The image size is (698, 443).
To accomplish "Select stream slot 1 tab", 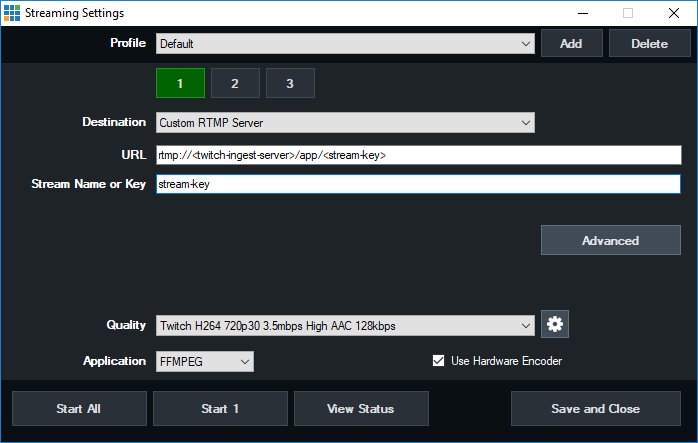I will [x=180, y=83].
